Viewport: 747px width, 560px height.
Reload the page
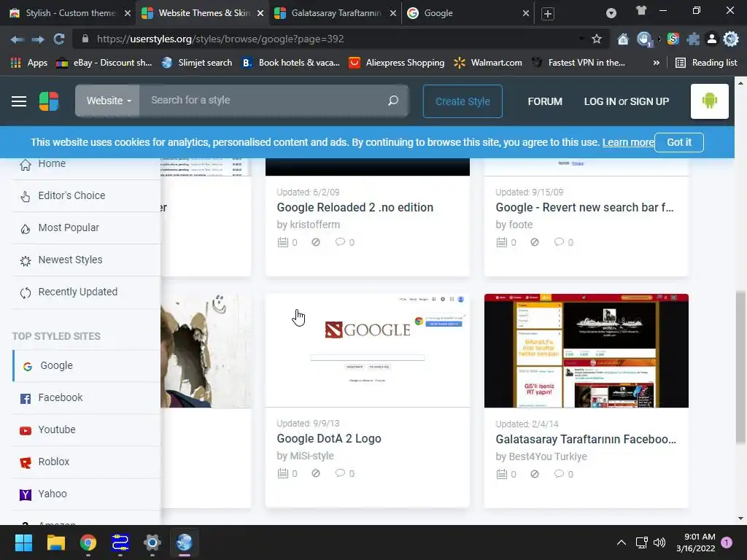tap(58, 39)
